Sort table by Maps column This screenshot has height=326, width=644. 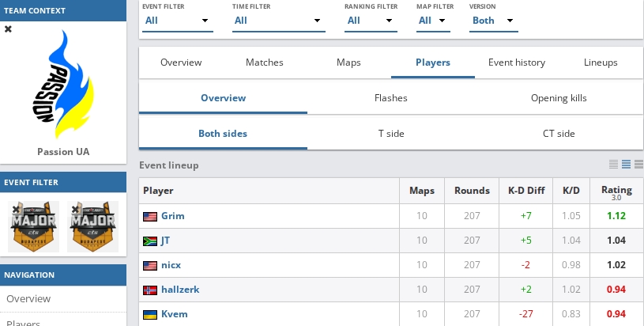422,191
